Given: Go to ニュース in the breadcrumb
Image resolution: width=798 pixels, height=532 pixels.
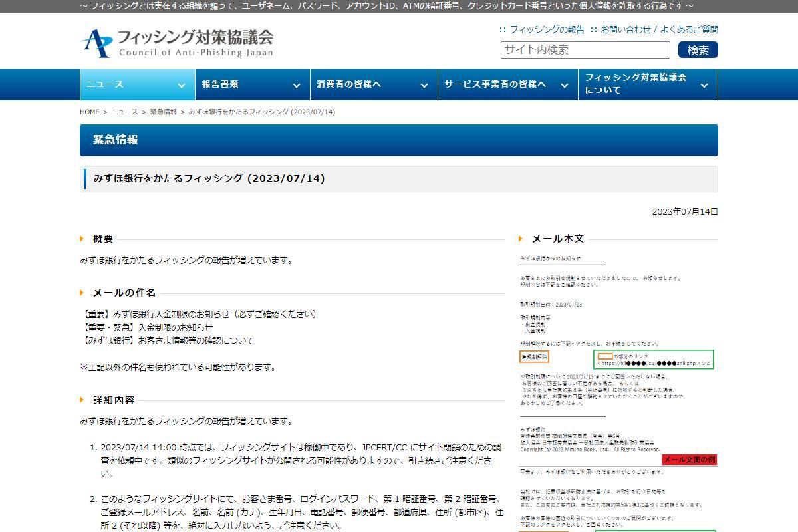Looking at the screenshot, I should (124, 112).
